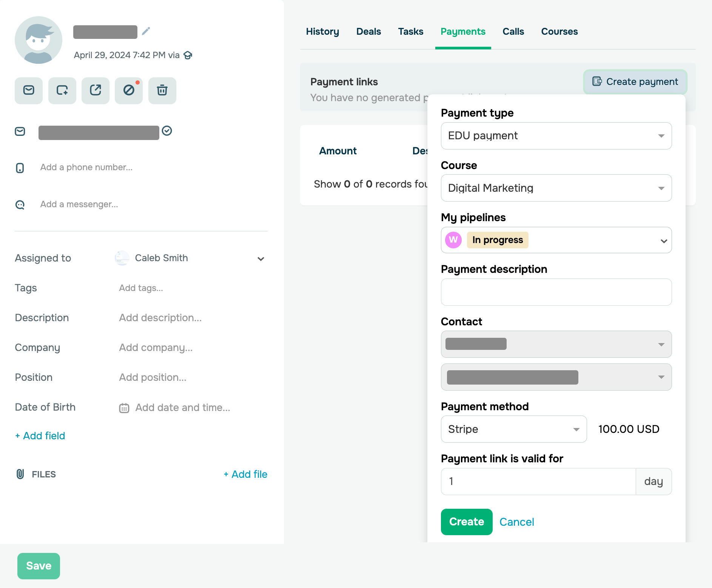
Task: Open the Courses tab
Action: click(x=559, y=32)
